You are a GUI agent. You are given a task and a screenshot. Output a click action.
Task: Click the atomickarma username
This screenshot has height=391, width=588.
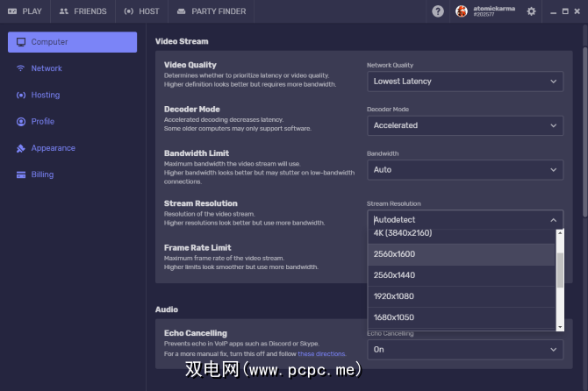coord(494,8)
